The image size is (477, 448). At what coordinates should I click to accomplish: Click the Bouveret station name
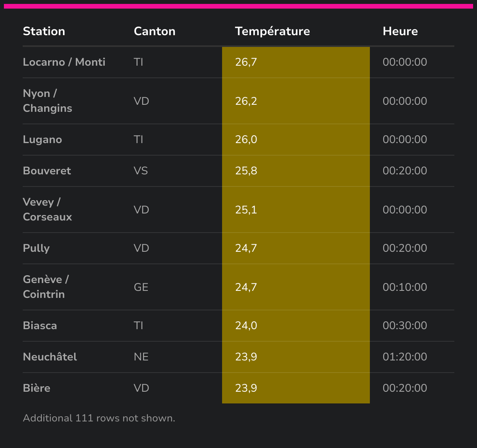coord(47,171)
